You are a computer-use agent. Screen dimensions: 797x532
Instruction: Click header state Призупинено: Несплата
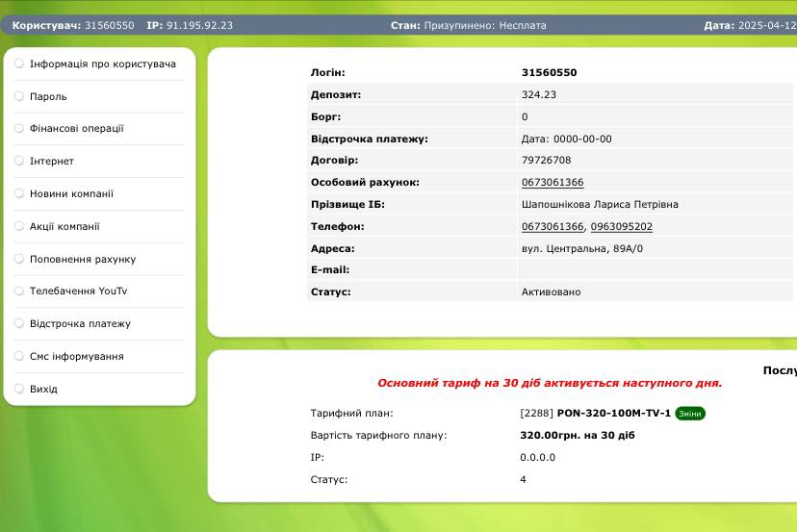(x=485, y=25)
